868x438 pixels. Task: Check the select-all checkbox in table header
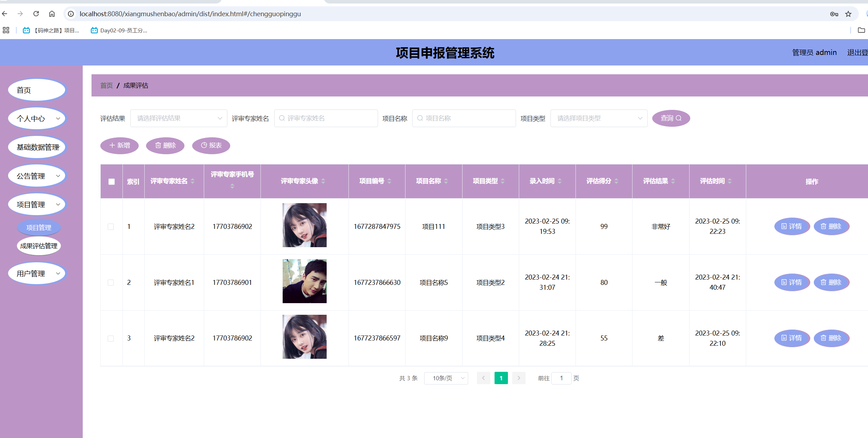coord(111,182)
